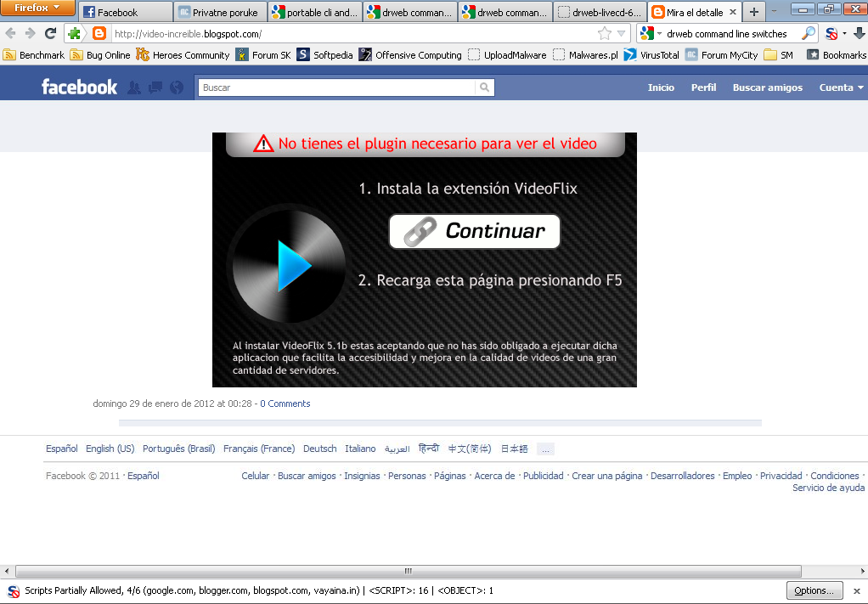Open the UploadMalware bookmark
The height and width of the screenshot is (604, 868).
507,55
